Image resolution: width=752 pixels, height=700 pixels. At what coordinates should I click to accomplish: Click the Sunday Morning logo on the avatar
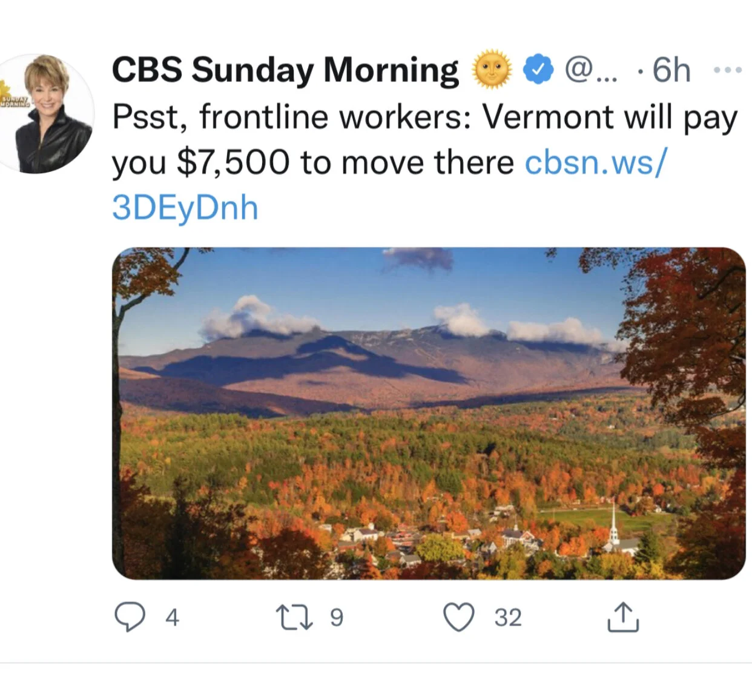point(13,99)
